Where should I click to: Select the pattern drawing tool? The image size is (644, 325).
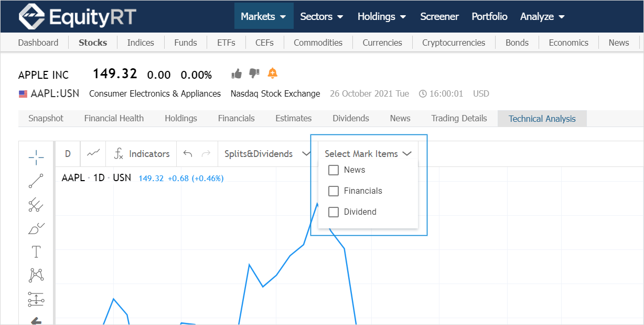[x=36, y=275]
